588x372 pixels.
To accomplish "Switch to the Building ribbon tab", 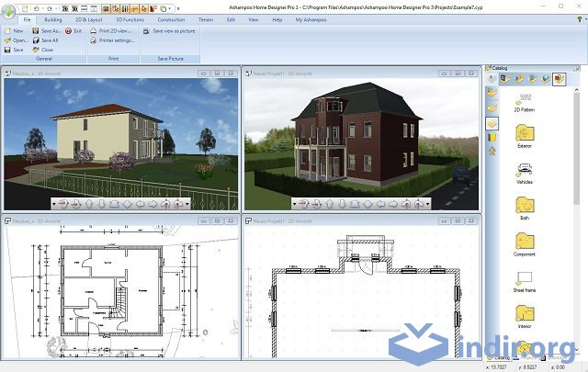I will click(x=53, y=19).
